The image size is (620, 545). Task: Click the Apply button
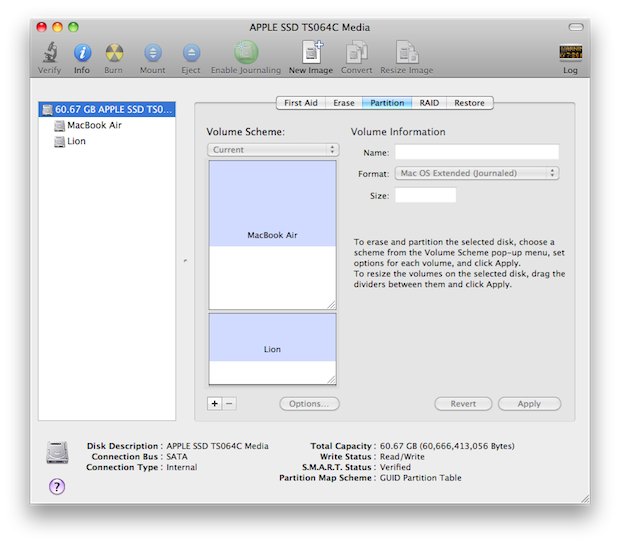(x=529, y=404)
